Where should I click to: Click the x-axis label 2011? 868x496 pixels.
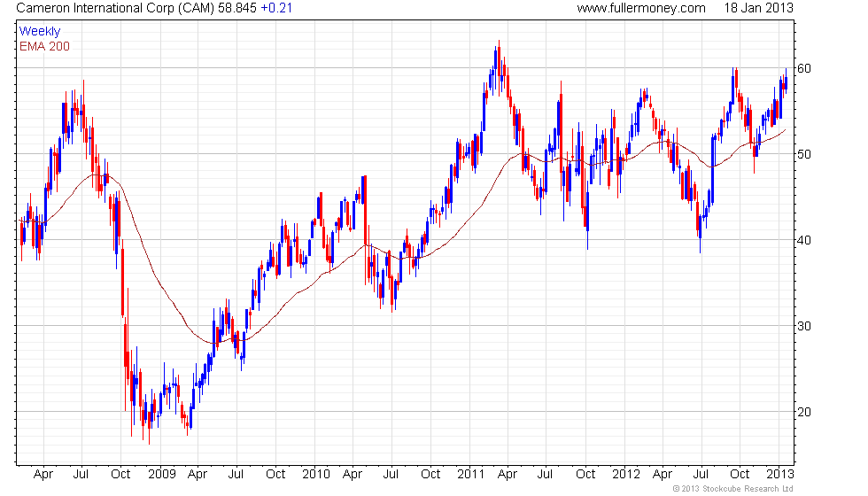pos(470,474)
